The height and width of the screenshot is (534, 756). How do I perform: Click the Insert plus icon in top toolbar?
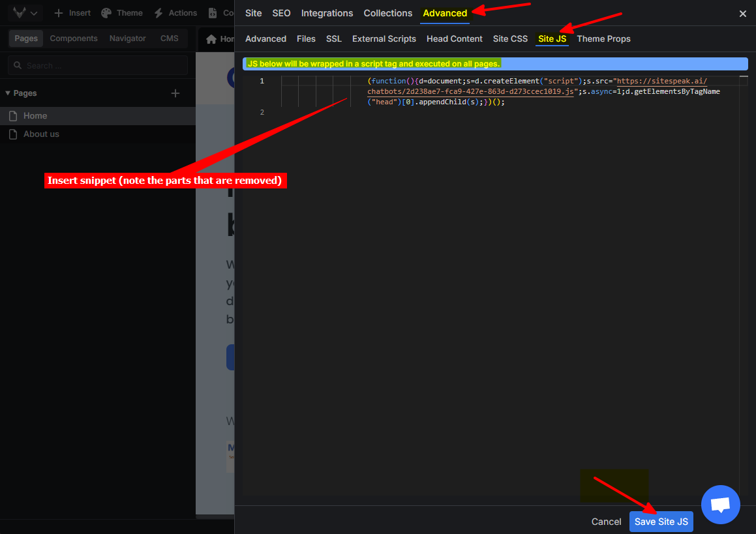[59, 13]
